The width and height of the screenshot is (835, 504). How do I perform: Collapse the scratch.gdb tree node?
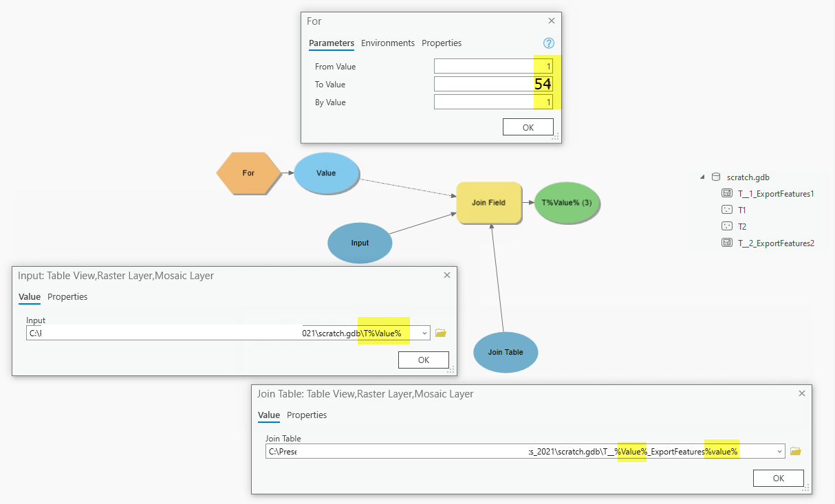point(704,177)
